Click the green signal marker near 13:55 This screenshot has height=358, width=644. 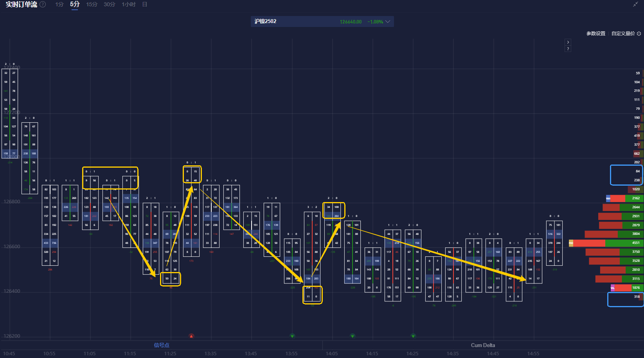click(x=292, y=336)
